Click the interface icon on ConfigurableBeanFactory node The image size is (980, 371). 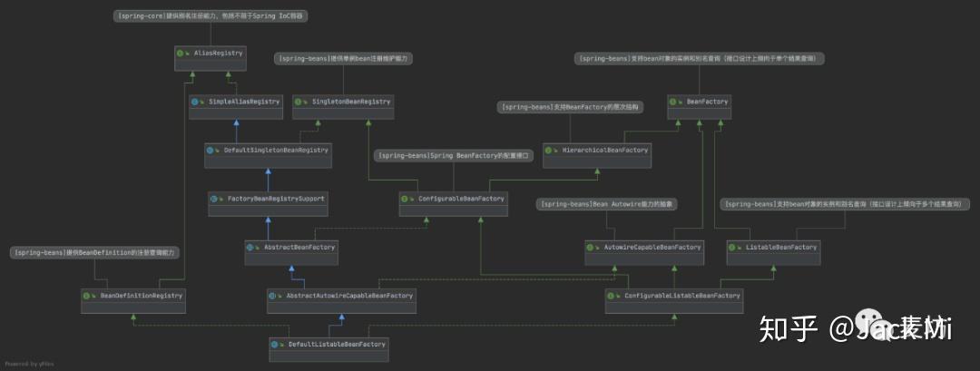405,199
